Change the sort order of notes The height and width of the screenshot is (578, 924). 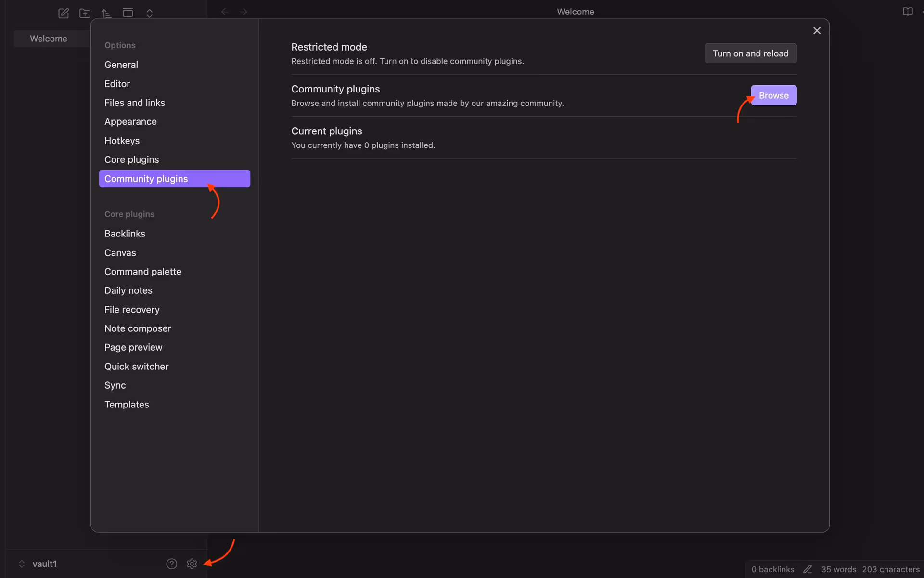click(x=106, y=13)
